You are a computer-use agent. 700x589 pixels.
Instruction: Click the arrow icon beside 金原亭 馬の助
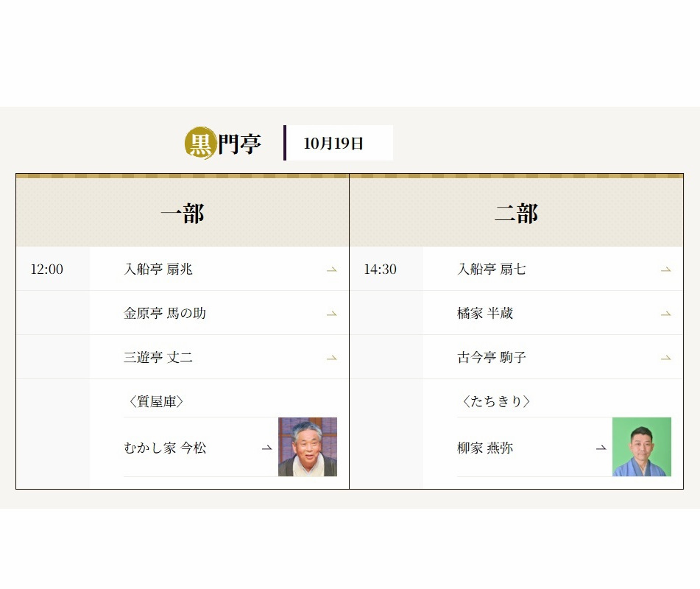coord(331,314)
